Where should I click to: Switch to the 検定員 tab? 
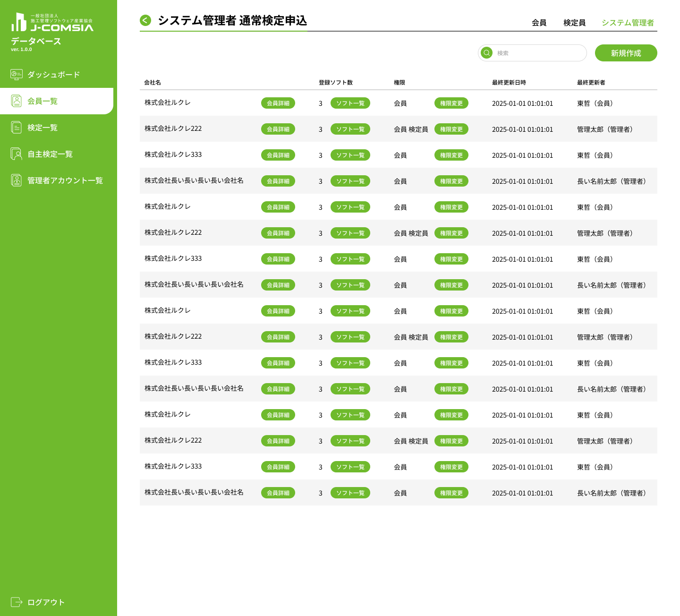[x=574, y=23]
